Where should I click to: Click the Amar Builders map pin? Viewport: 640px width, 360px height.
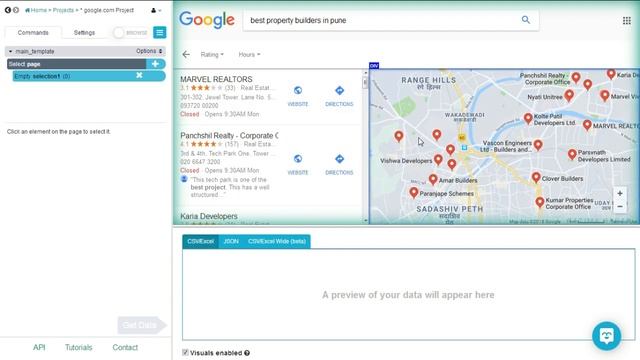coord(433,179)
